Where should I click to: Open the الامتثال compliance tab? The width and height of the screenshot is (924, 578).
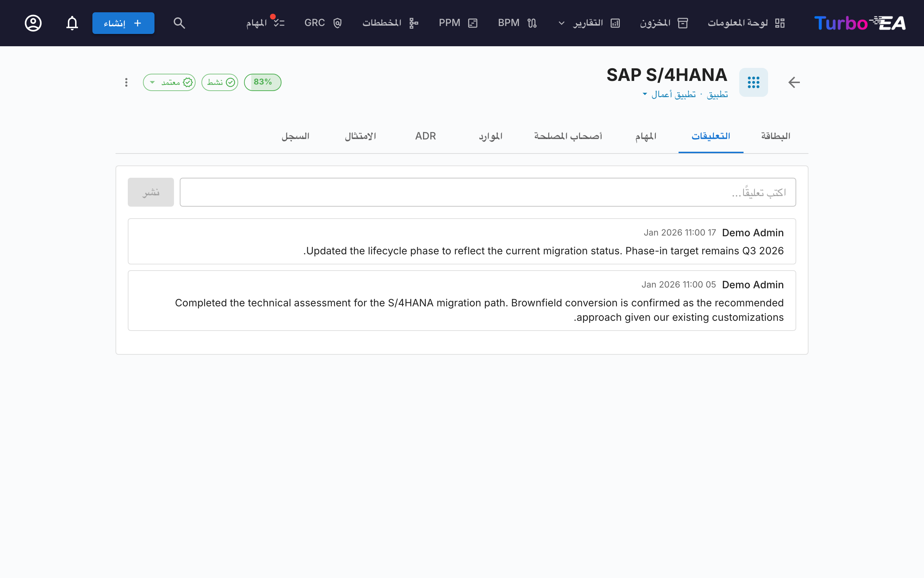[x=361, y=136]
